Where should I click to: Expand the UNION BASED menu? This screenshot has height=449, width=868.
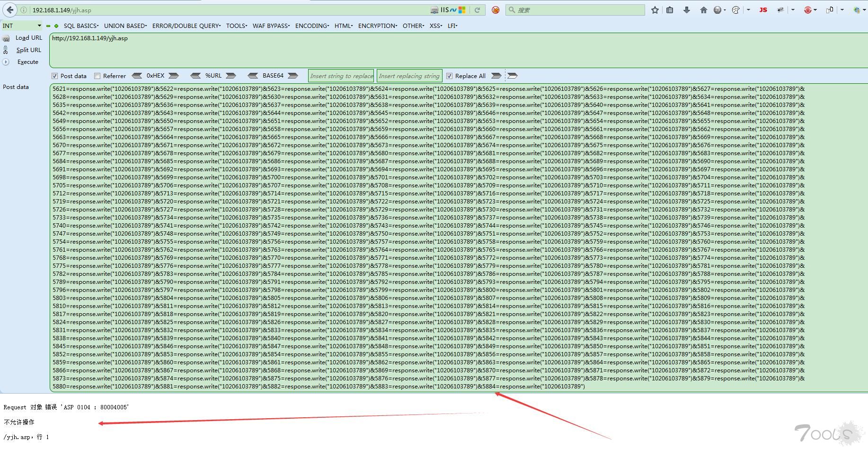125,26
